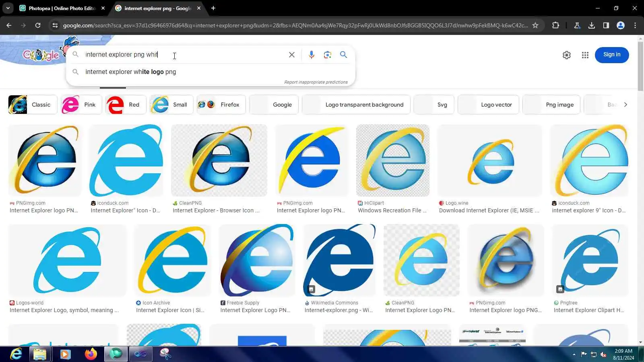The image size is (644, 362).
Task: Open the media player taskbar icon
Action: [x=65, y=354]
